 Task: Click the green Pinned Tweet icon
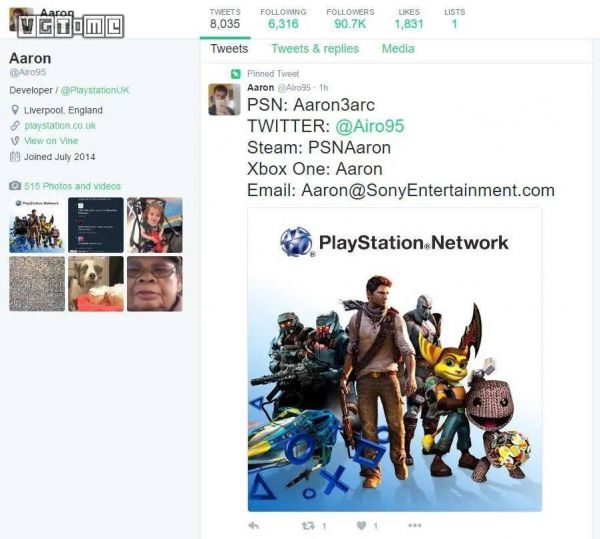pos(235,74)
